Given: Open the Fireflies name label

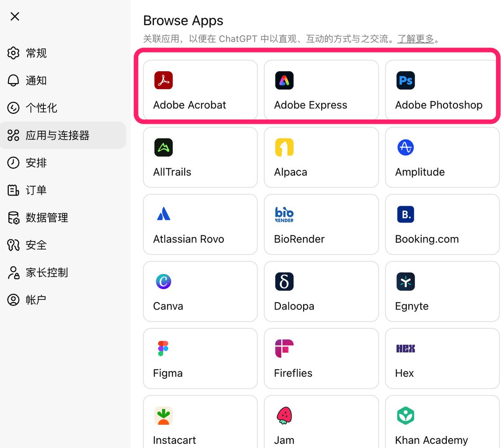Looking at the screenshot, I should [x=293, y=373].
